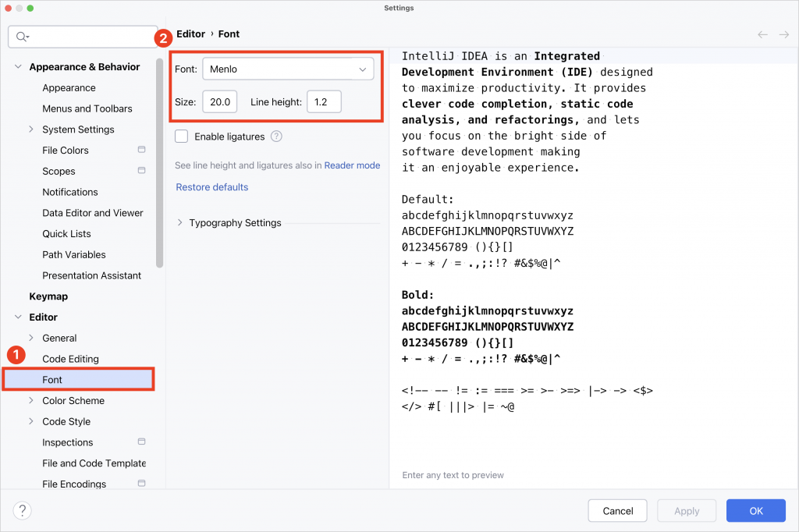
Task: Select Scopes in the settings tree
Action: click(59, 171)
